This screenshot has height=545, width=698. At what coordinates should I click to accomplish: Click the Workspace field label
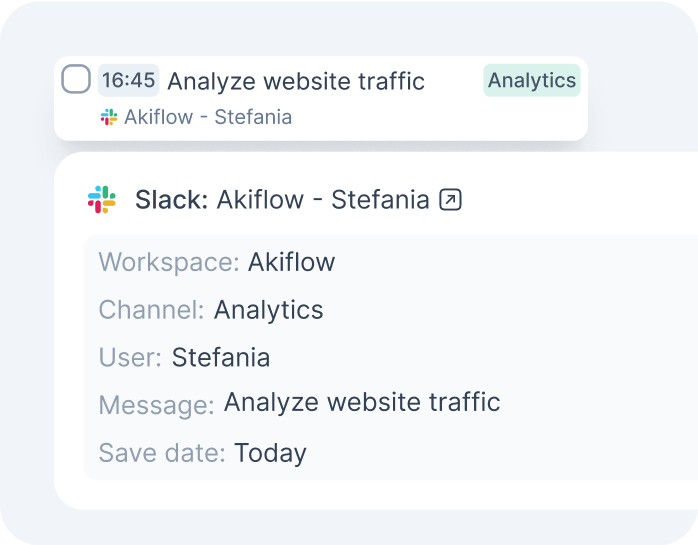tap(169, 263)
